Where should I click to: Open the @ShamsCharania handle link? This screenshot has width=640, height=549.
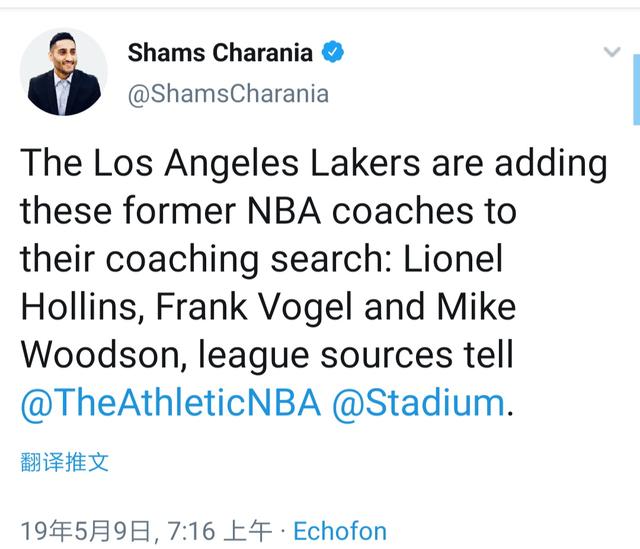[228, 94]
